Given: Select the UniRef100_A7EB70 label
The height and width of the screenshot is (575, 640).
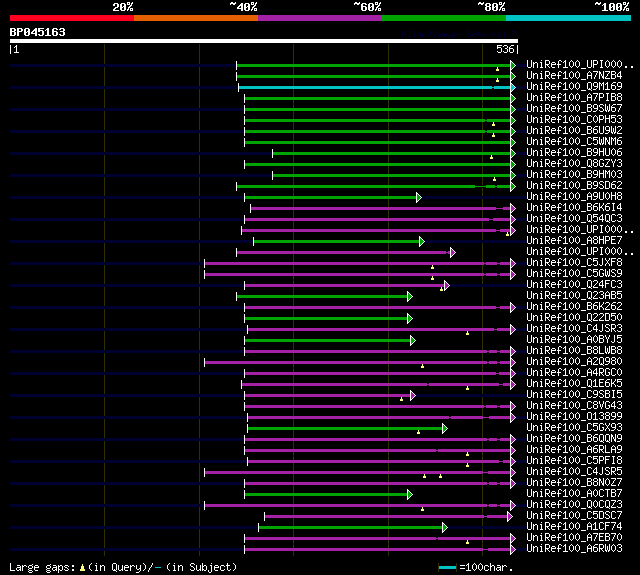Looking at the screenshot, I should pos(574,538).
